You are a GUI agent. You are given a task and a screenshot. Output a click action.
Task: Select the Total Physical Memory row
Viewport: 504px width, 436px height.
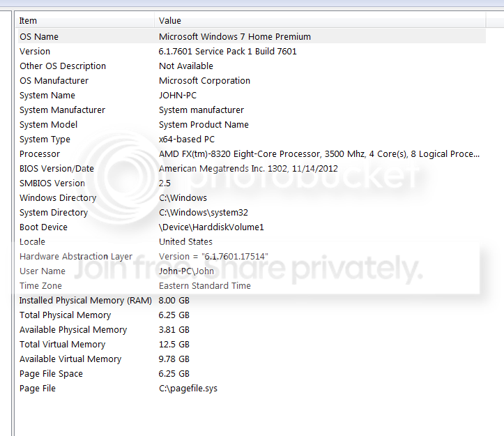(65, 315)
